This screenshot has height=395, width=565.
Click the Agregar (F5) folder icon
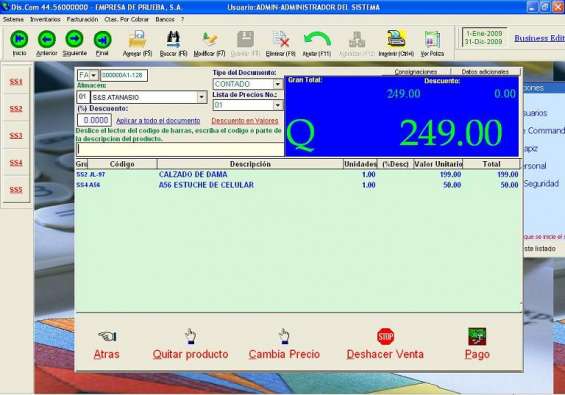click(137, 39)
